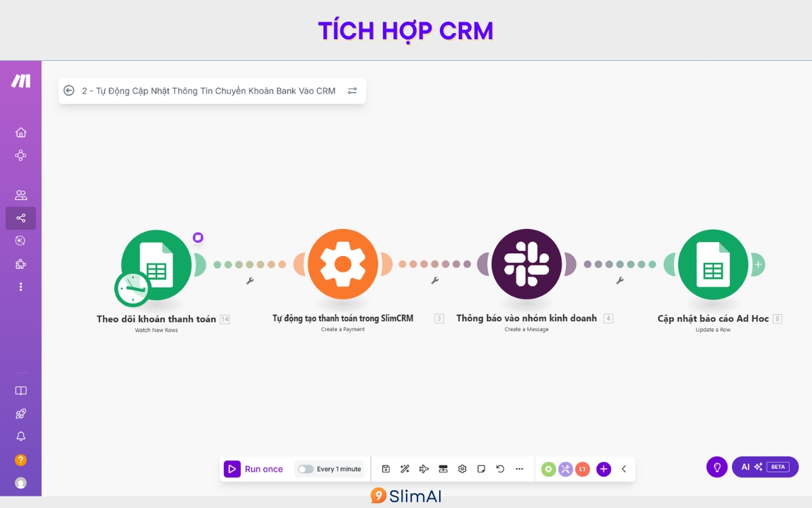
Task: Open the sidebar vertical three-dot menu
Action: click(21, 287)
